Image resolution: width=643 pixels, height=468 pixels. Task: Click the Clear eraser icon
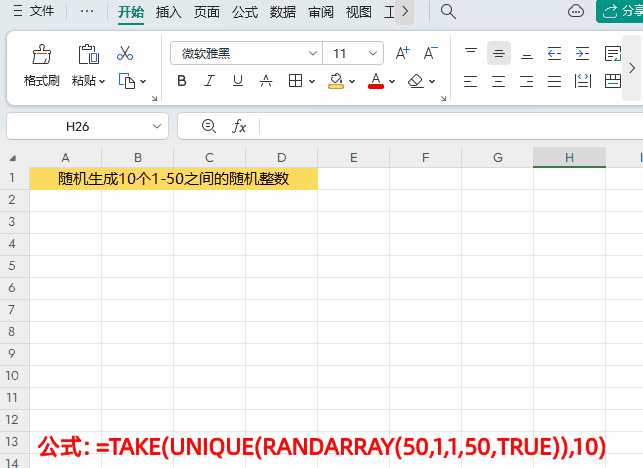click(x=415, y=81)
